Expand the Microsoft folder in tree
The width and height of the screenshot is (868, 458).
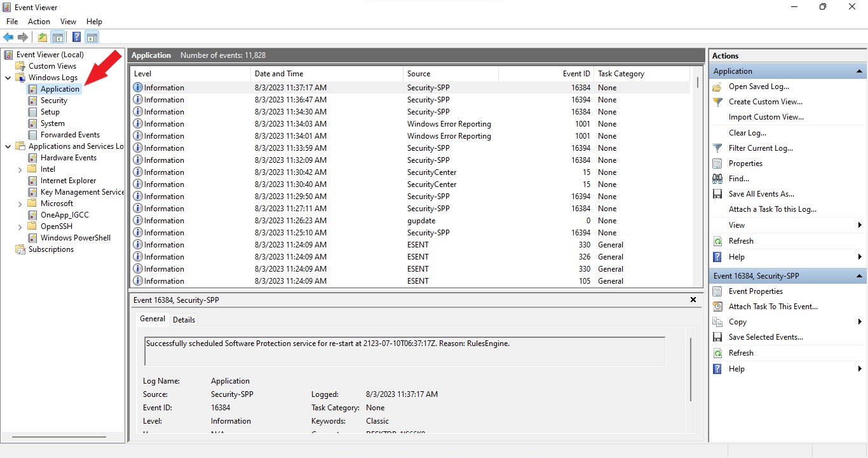(20, 204)
